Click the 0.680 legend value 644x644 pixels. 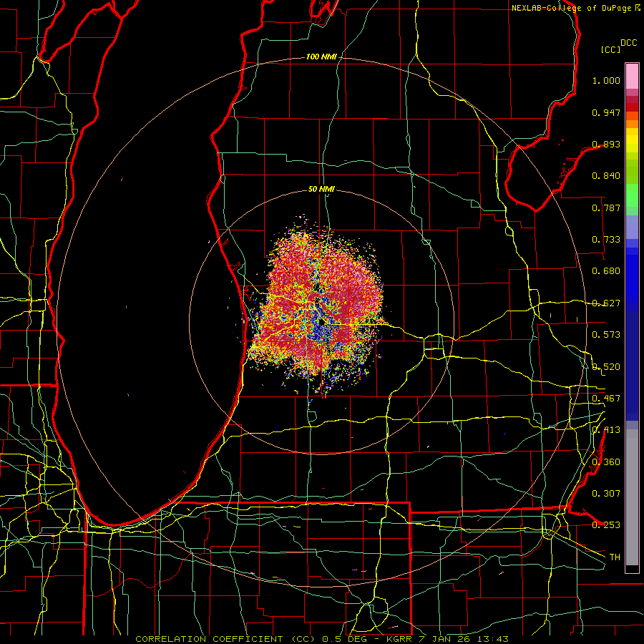click(606, 271)
